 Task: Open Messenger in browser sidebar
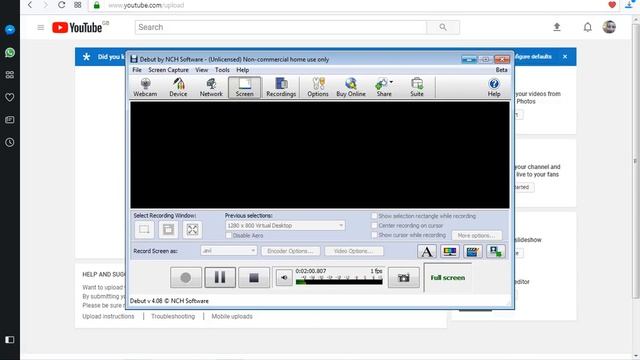(x=10, y=30)
